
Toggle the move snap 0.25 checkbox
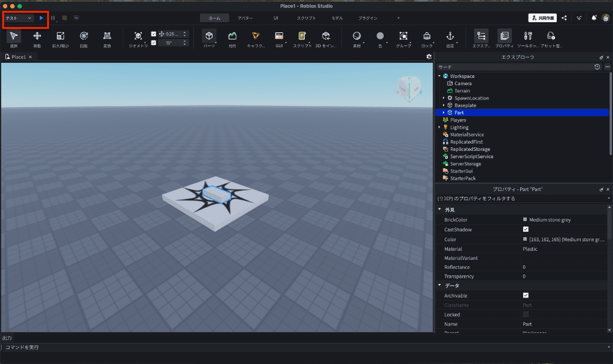(154, 34)
